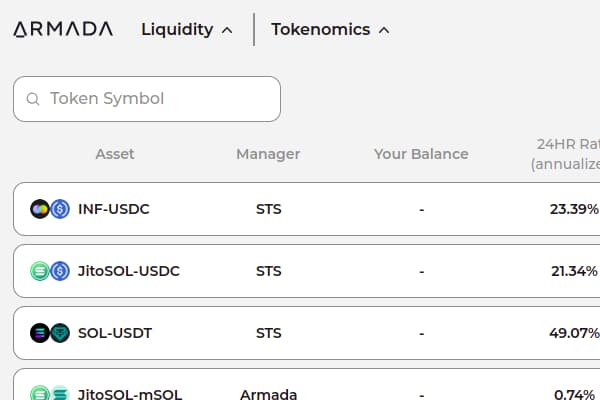
Task: Sort by the Manager column header
Action: pos(268,154)
